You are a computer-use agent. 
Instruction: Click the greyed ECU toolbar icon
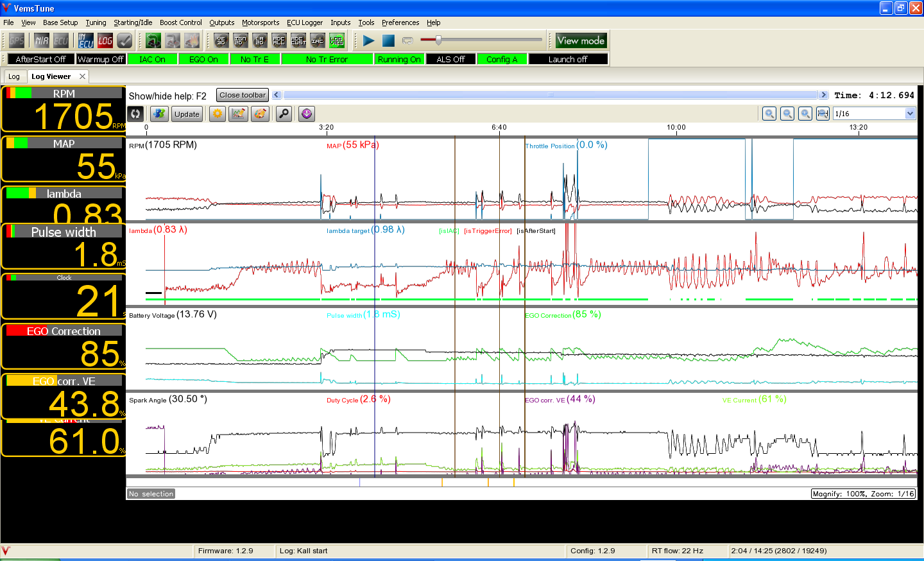click(x=61, y=41)
